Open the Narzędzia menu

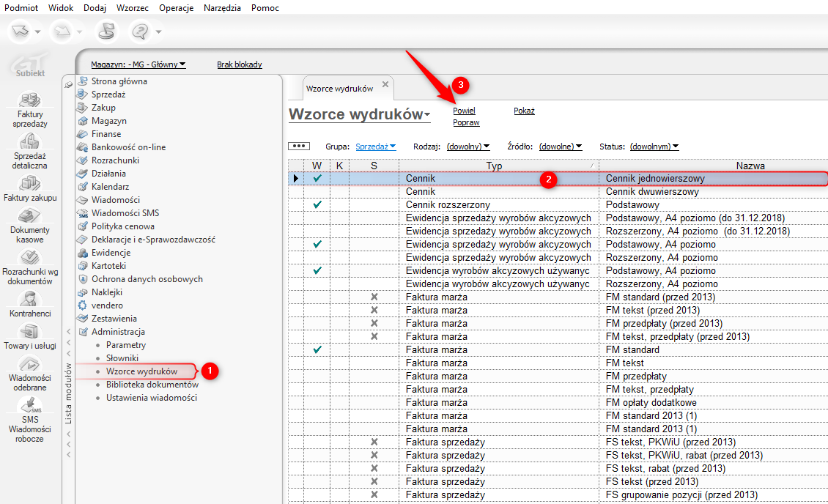point(222,8)
